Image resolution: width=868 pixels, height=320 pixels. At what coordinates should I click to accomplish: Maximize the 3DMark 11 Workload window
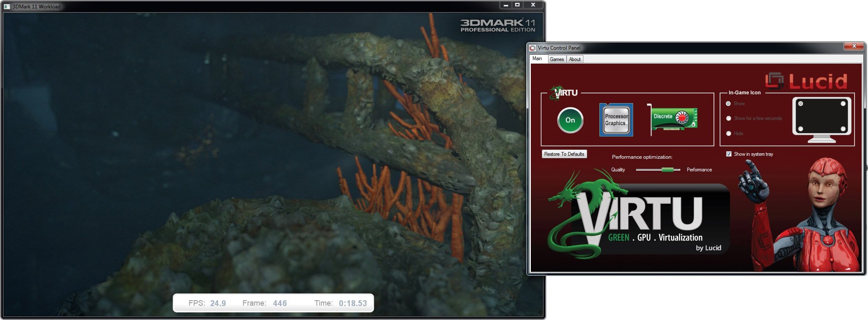517,5
